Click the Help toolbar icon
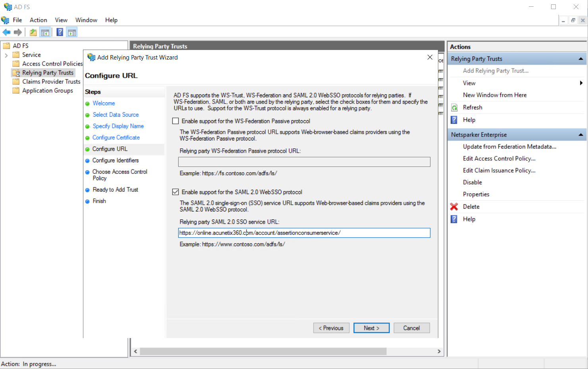The image size is (588, 369). click(x=60, y=33)
